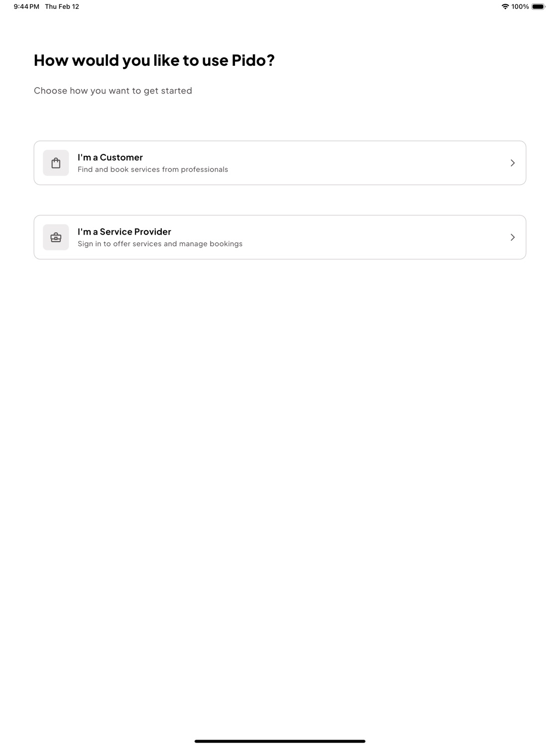Tap the 9:44 PM clock
This screenshot has width=560, height=747.
coord(26,6)
